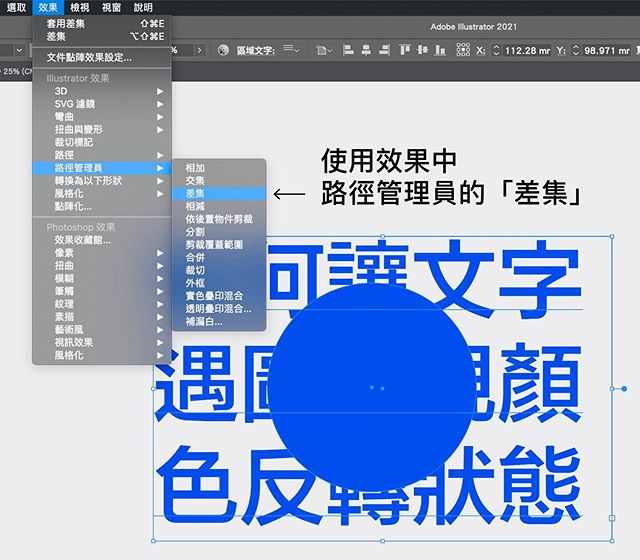Click vertical align top icon
This screenshot has height=560, width=640.
pos(404,50)
